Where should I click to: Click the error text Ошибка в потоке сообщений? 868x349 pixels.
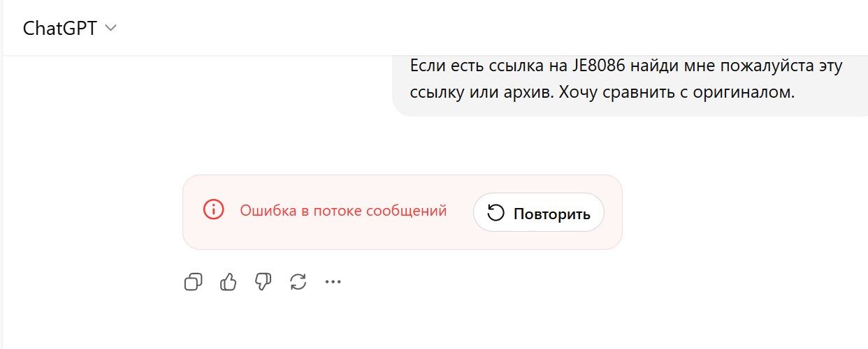coord(343,210)
